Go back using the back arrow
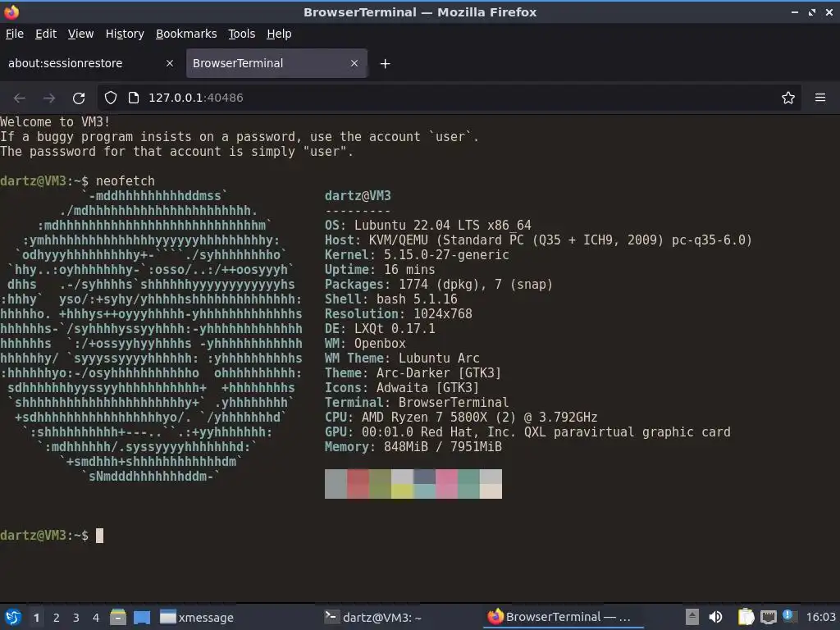Image resolution: width=840 pixels, height=630 pixels. click(x=20, y=98)
